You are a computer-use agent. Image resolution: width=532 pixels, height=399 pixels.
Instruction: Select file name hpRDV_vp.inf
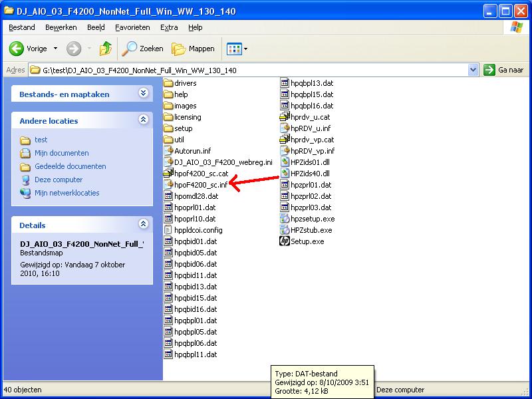tap(313, 151)
